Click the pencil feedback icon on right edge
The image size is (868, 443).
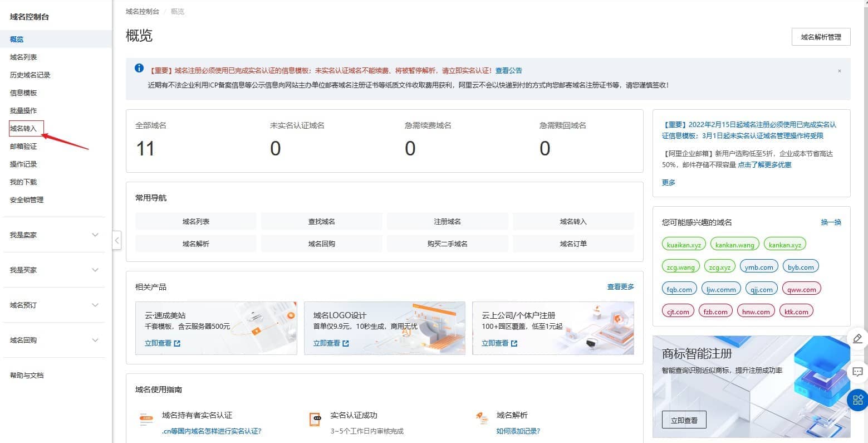coord(857,338)
